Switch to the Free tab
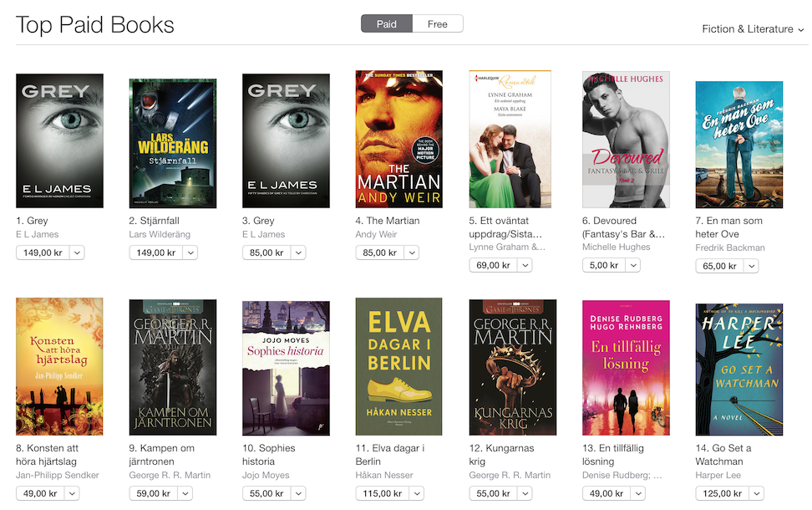The image size is (812, 510). pos(438,24)
